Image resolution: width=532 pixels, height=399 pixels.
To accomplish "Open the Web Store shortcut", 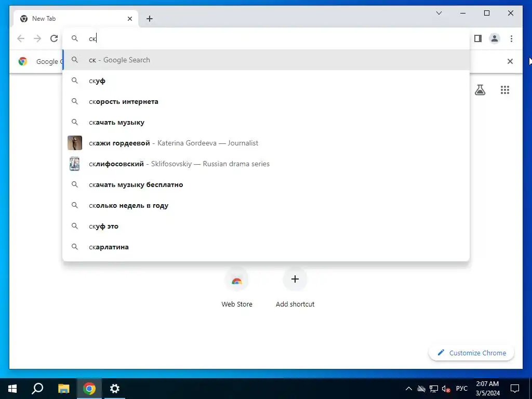I will coord(237,287).
